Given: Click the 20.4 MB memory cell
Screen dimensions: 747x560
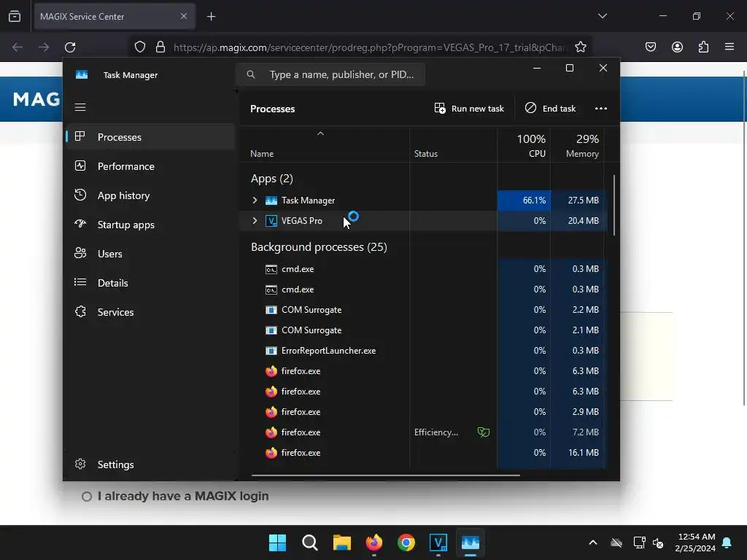Looking at the screenshot, I should [578, 220].
